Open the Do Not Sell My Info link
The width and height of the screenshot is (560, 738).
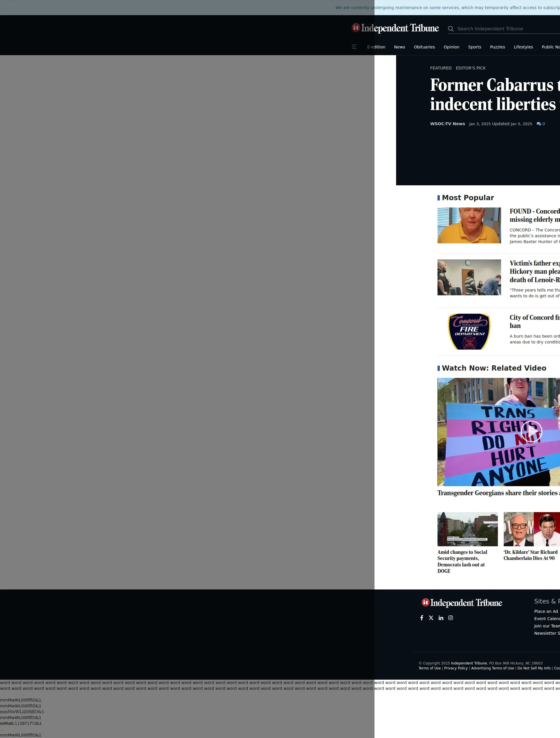tap(534, 668)
